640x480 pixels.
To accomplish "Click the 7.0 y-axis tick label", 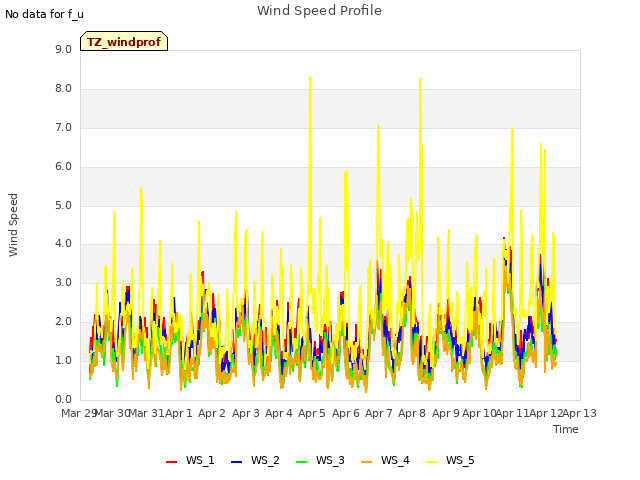I will pyautogui.click(x=63, y=127).
